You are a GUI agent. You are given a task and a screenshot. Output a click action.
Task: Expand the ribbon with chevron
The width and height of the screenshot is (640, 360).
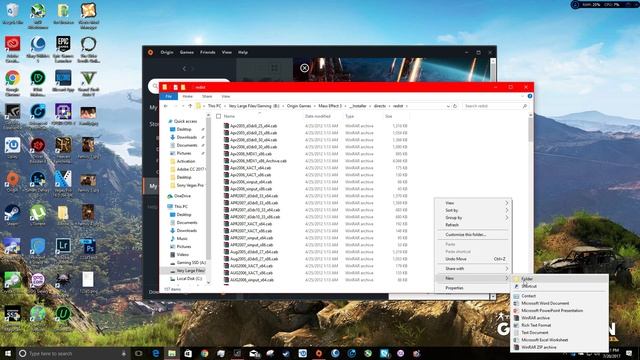[522, 96]
